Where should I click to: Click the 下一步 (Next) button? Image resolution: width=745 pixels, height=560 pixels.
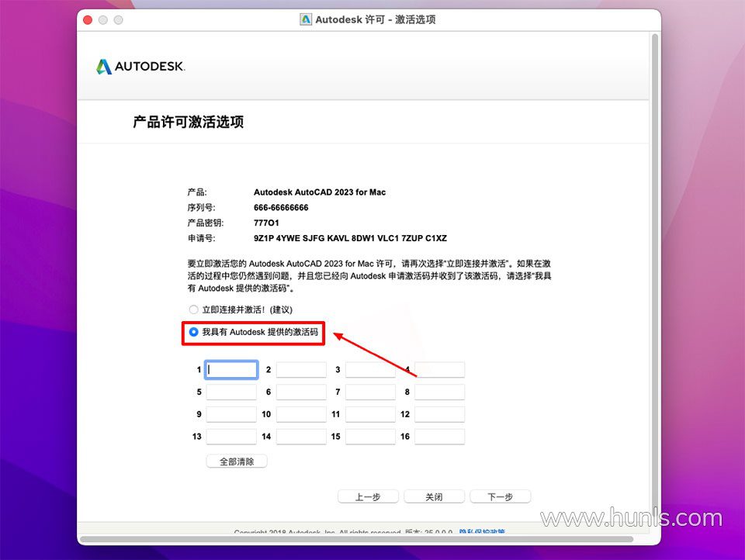(x=501, y=497)
